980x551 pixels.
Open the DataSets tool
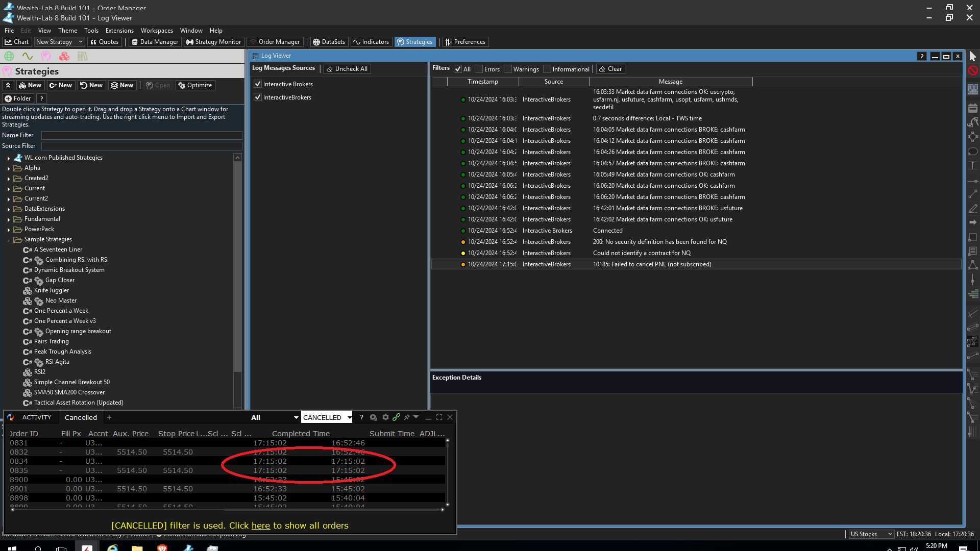(329, 42)
